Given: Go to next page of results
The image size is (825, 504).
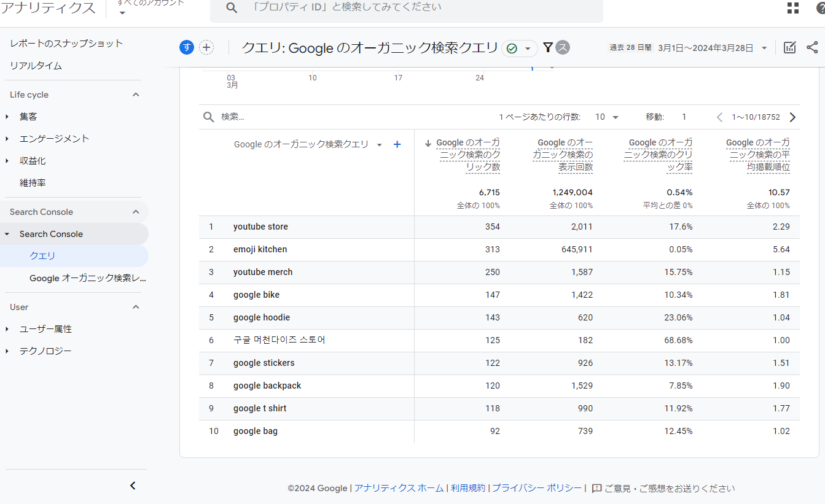Looking at the screenshot, I should coord(792,117).
